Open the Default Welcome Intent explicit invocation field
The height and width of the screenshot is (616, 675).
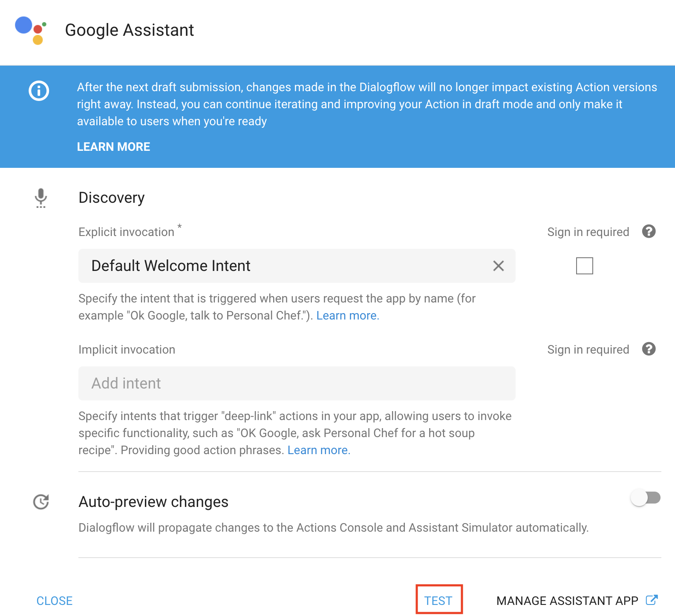tap(286, 266)
